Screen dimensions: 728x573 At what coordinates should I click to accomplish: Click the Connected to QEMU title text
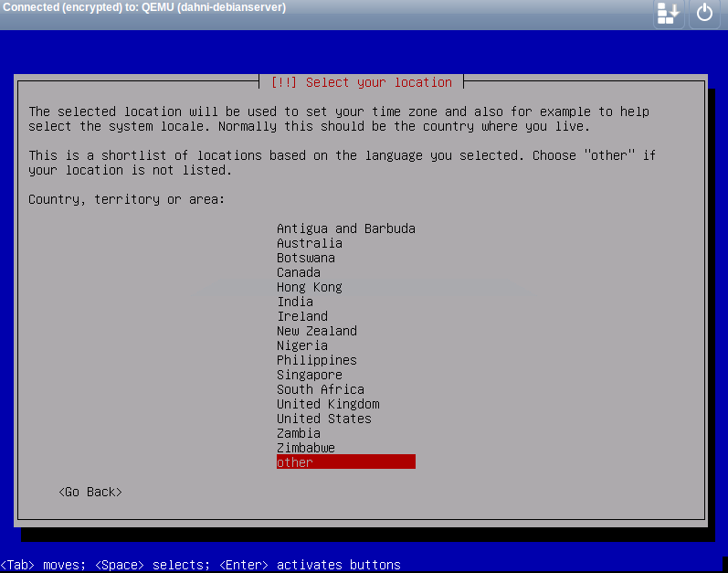[144, 7]
